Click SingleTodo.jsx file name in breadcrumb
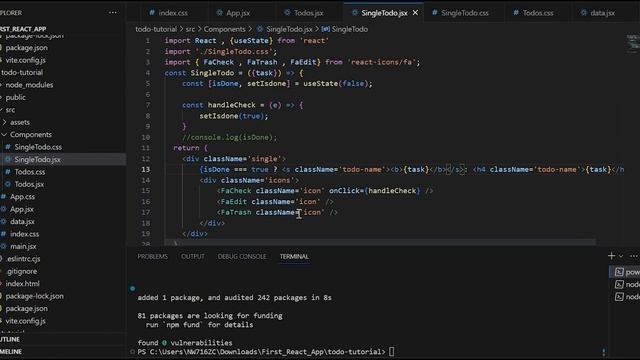The height and width of the screenshot is (360, 640). tap(289, 29)
